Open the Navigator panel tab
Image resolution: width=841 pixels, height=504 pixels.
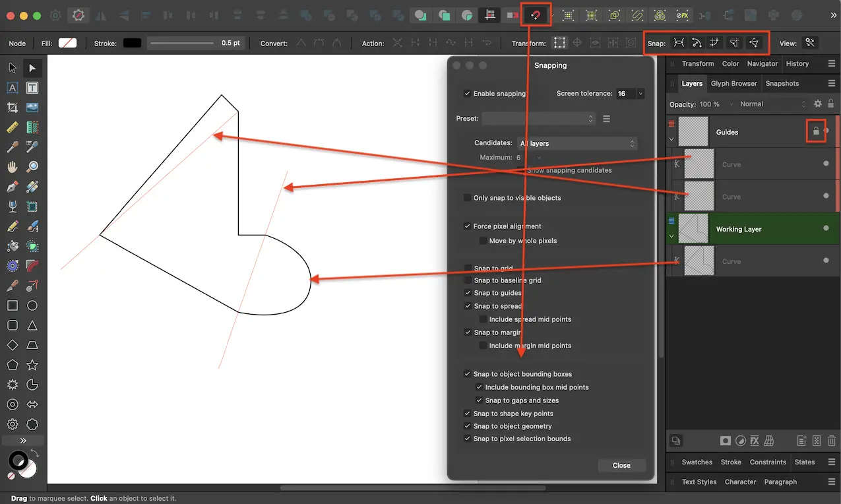pyautogui.click(x=762, y=64)
